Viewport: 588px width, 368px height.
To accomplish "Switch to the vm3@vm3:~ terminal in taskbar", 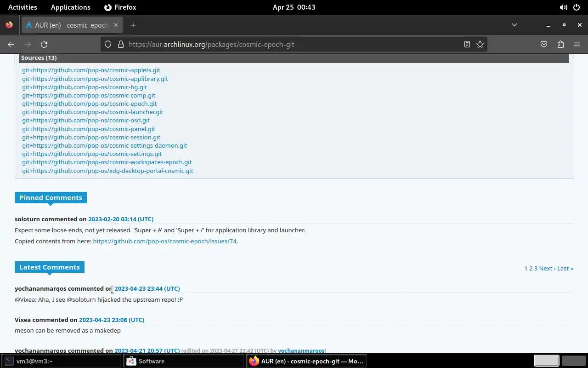I will [61, 361].
